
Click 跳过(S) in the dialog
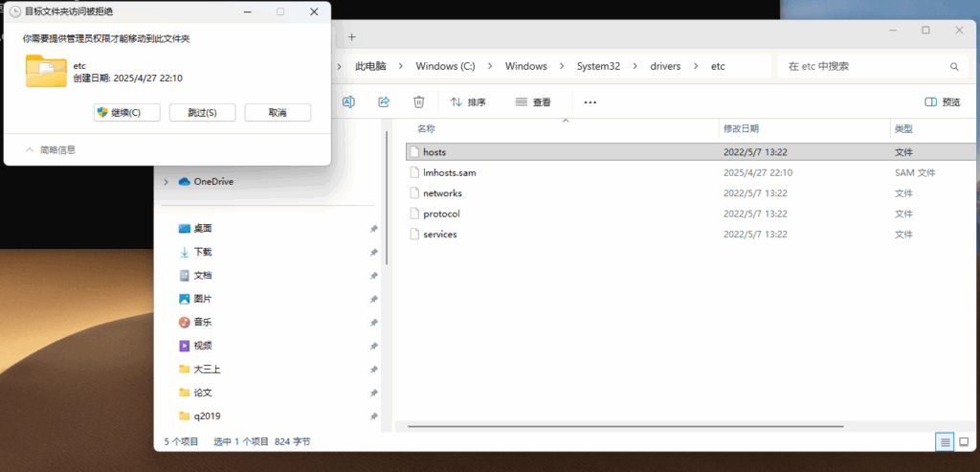tap(202, 113)
